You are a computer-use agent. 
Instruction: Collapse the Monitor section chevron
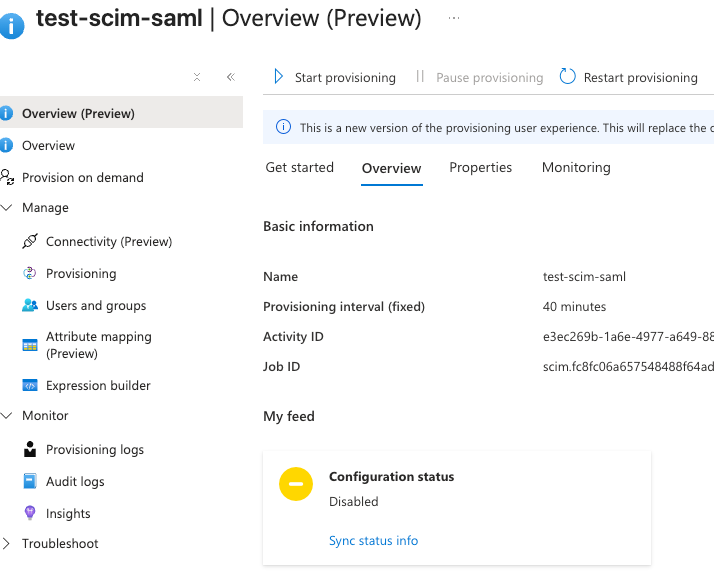coord(8,416)
